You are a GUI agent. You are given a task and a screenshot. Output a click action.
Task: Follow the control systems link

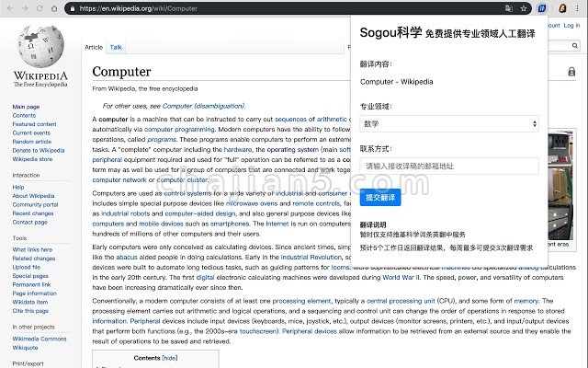pyautogui.click(x=187, y=193)
